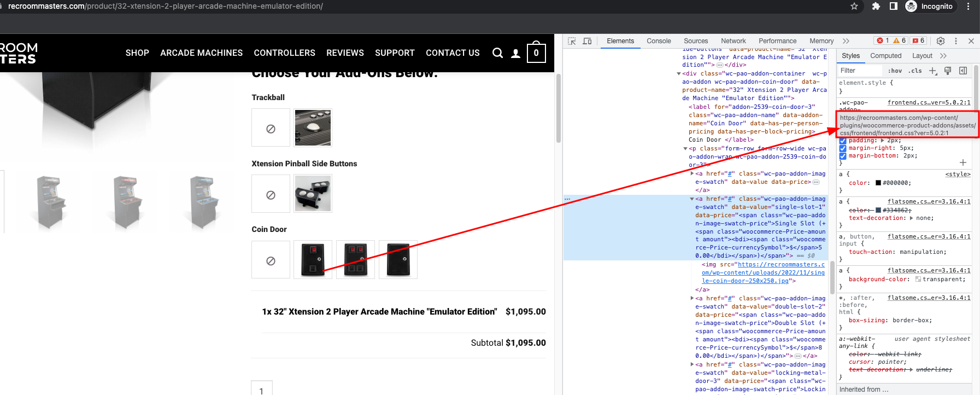The height and width of the screenshot is (395, 980).
Task: Select the no-Pinball Side Buttons option swatch
Action: pos(271,194)
